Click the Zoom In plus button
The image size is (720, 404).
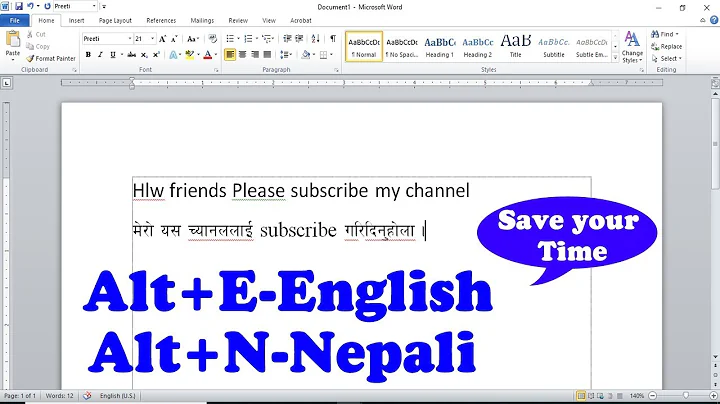[x=714, y=396]
